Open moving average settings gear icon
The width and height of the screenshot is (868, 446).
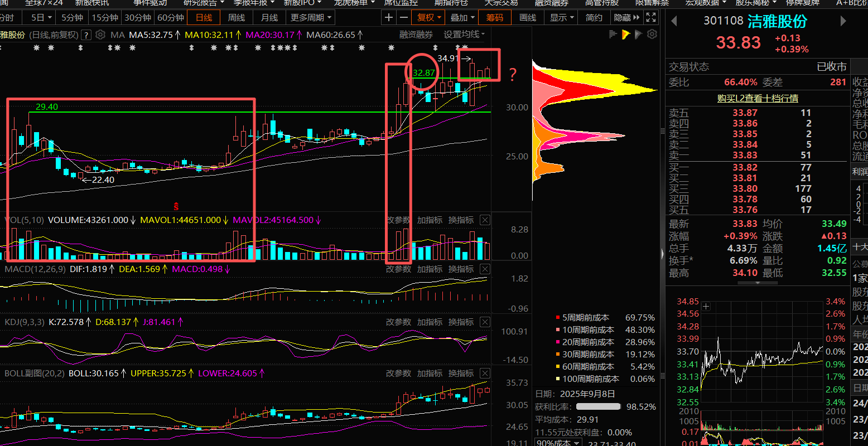click(x=100, y=35)
